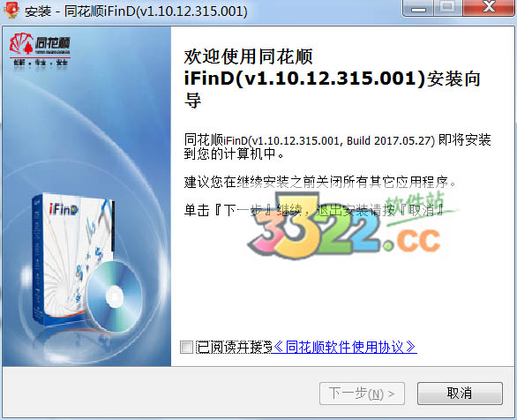Minimize the installer window
Image resolution: width=517 pixels, height=420 pixels.
[x=418, y=8]
